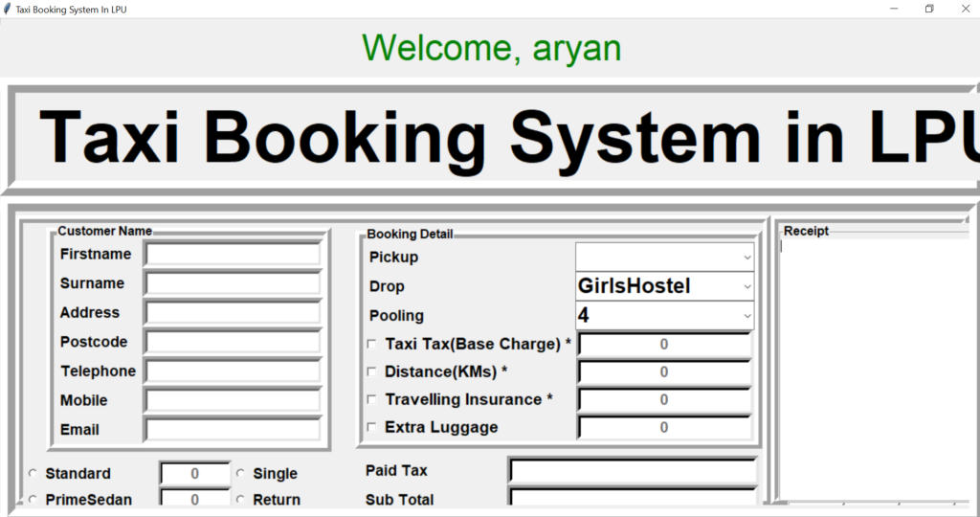The width and height of the screenshot is (980, 517).
Task: Enable the Travelling Insurance checkbox
Action: pos(372,399)
